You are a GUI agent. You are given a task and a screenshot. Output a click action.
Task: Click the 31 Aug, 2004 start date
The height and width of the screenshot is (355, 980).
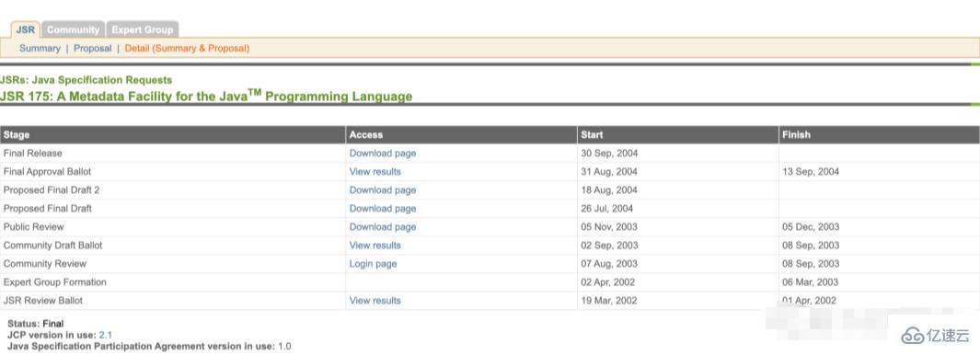(609, 171)
